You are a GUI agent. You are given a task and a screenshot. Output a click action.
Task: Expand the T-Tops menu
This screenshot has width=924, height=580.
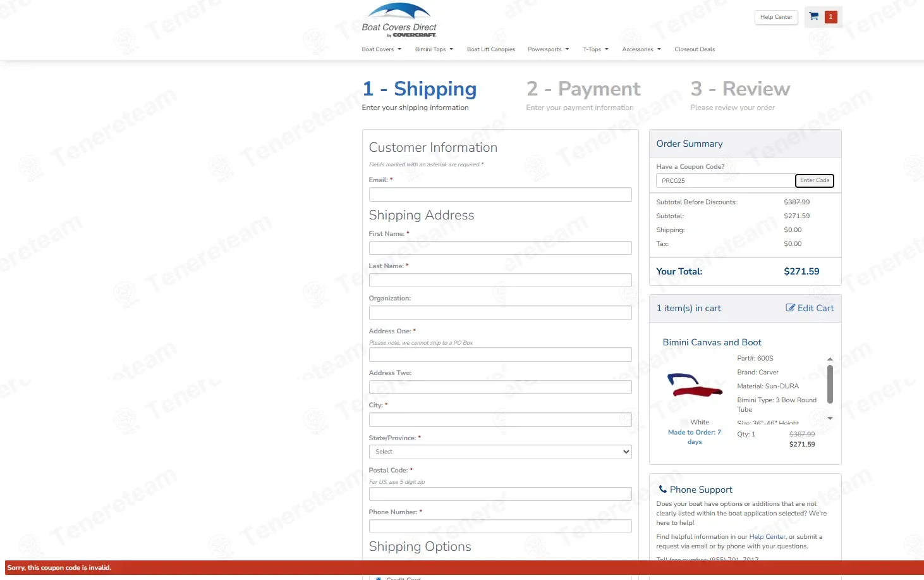pyautogui.click(x=595, y=49)
